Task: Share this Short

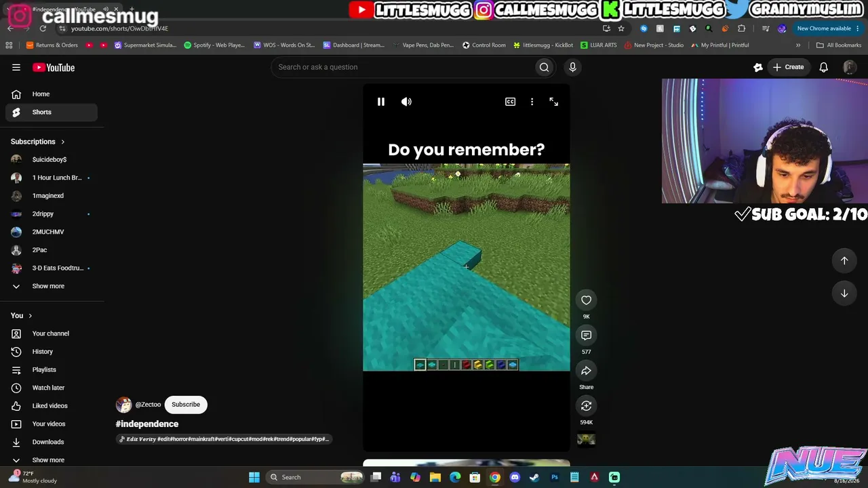Action: click(x=586, y=370)
